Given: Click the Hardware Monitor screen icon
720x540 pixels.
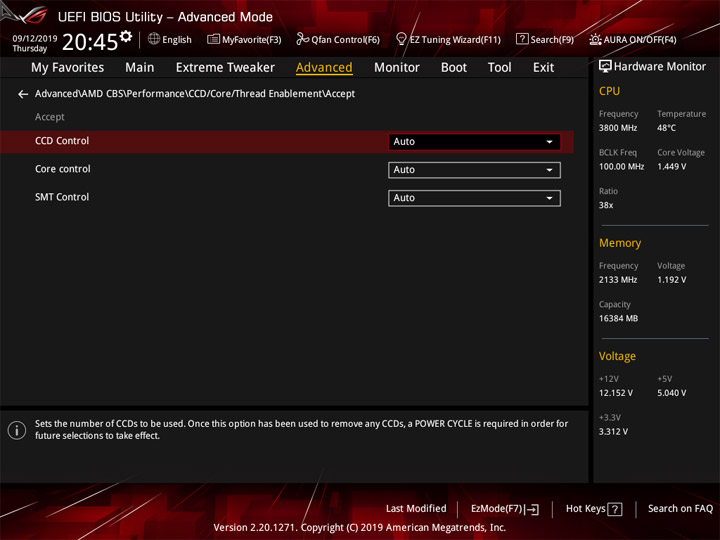Looking at the screenshot, I should click(605, 67).
